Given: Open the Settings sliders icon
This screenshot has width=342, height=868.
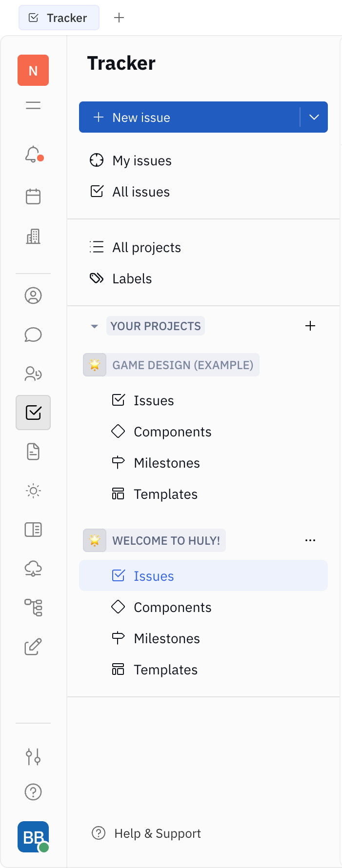Looking at the screenshot, I should (33, 757).
